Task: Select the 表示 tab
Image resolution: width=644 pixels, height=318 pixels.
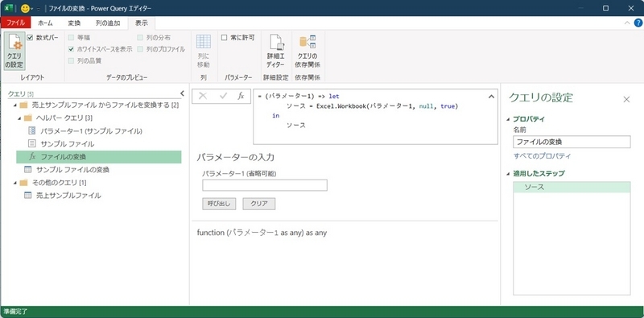Action: (142, 23)
